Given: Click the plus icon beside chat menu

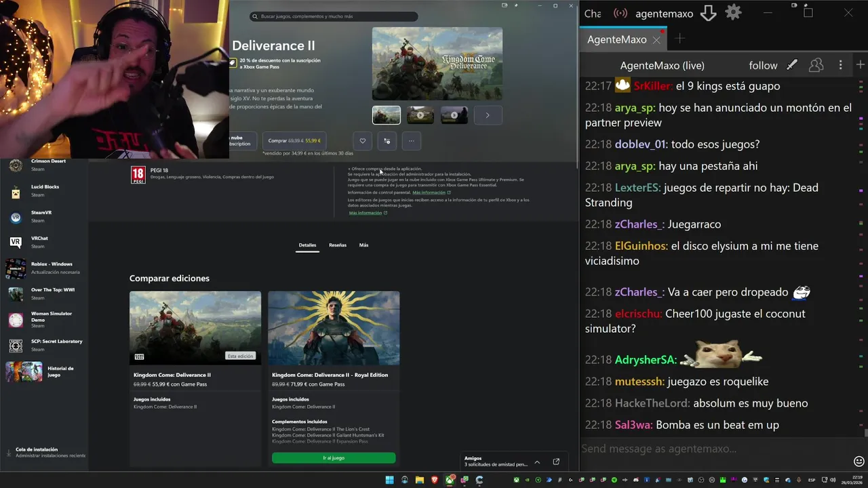Looking at the screenshot, I should tap(861, 64).
